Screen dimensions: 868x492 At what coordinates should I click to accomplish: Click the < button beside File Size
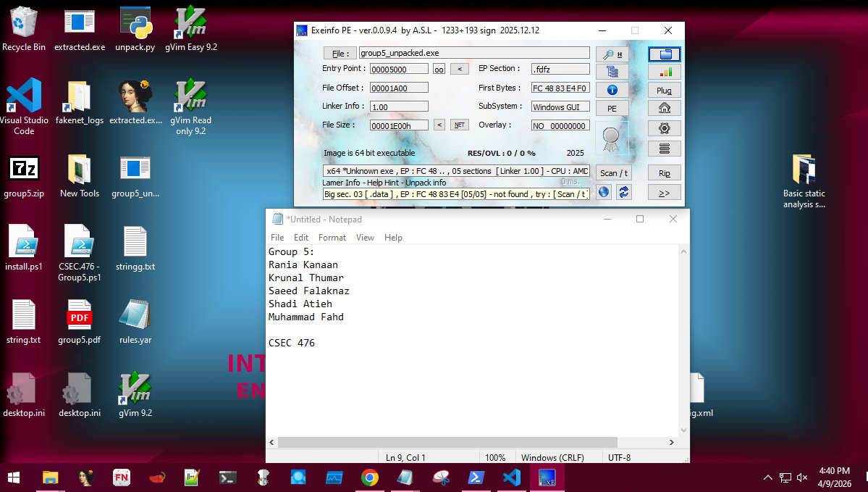coord(439,125)
